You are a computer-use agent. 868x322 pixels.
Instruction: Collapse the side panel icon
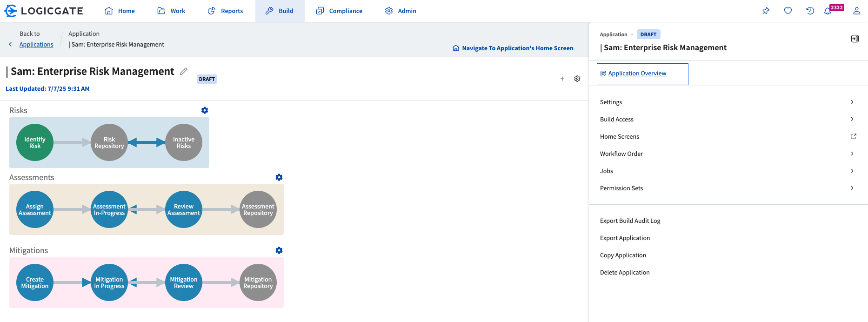(855, 39)
